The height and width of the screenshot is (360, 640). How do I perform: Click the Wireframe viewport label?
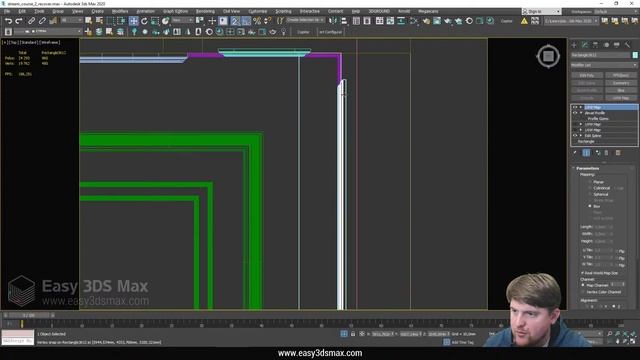point(50,42)
